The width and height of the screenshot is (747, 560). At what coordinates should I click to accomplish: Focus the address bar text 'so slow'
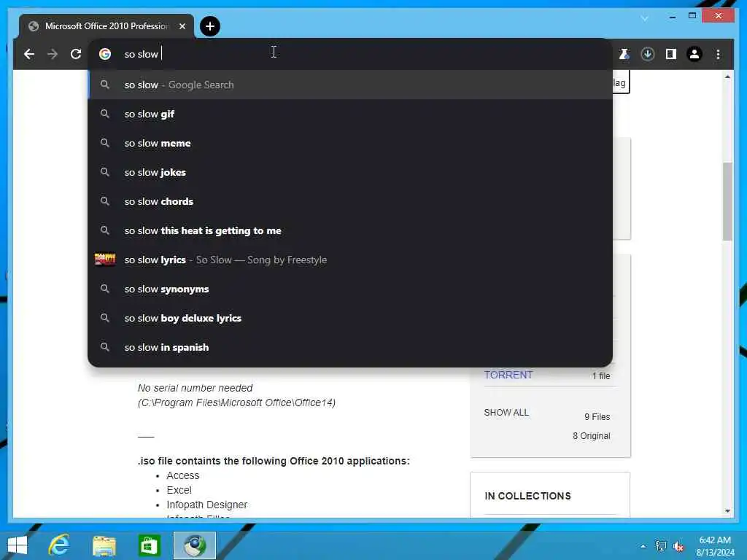(x=141, y=54)
